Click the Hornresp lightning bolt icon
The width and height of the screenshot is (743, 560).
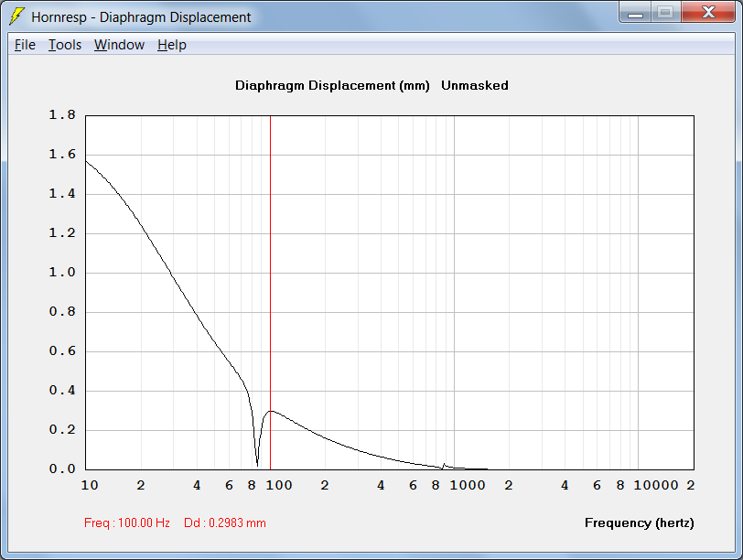(16, 16)
